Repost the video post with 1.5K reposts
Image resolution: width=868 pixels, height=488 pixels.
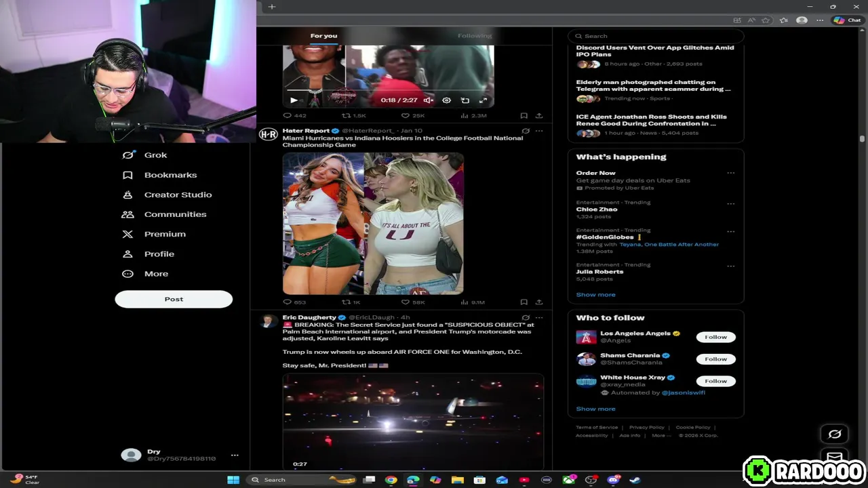click(354, 116)
